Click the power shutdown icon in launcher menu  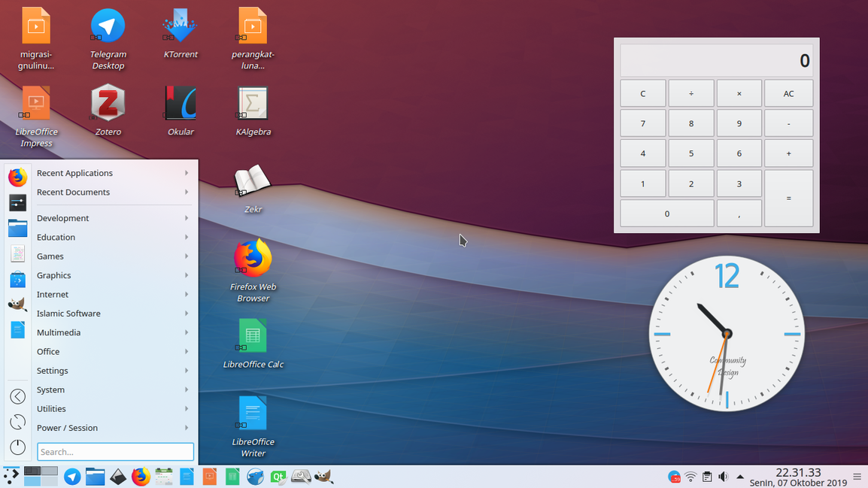[17, 447]
